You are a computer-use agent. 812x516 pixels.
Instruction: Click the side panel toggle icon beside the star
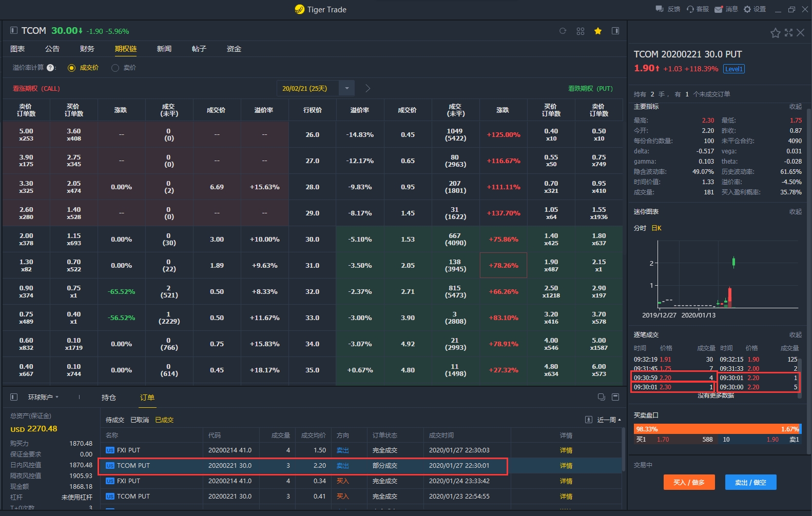615,31
